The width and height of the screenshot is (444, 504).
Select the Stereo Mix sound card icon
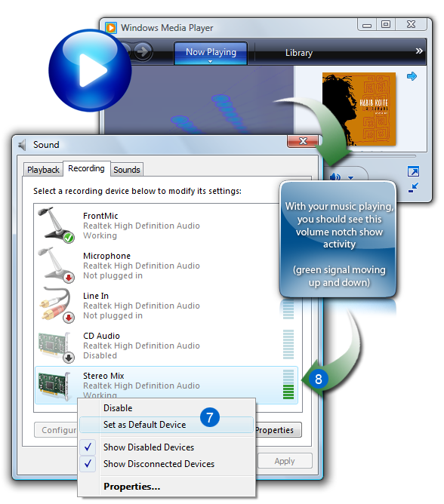54,386
